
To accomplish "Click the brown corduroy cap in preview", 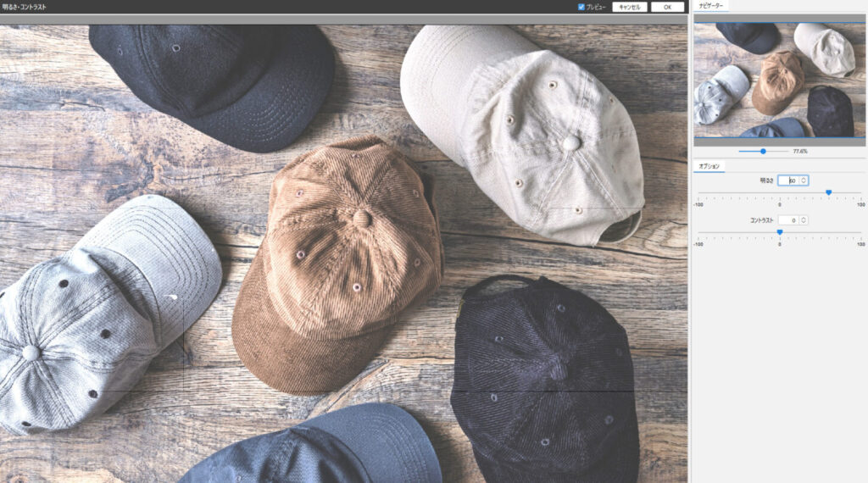I will (x=337, y=265).
